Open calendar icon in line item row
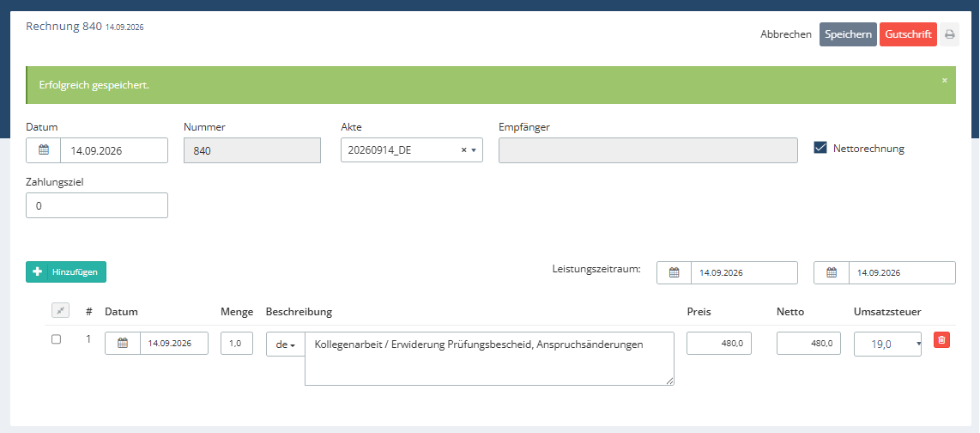Viewport: 980px width, 433px height. [x=123, y=344]
